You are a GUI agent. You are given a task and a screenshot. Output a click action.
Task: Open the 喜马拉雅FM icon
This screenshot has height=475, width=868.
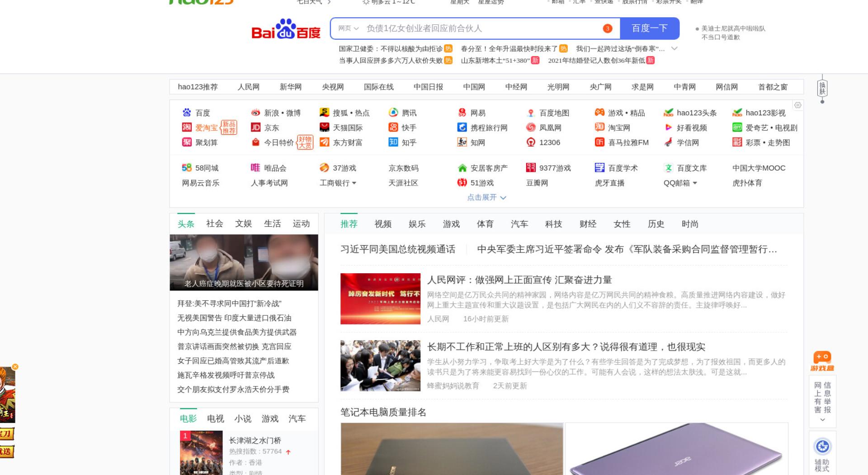tap(599, 142)
